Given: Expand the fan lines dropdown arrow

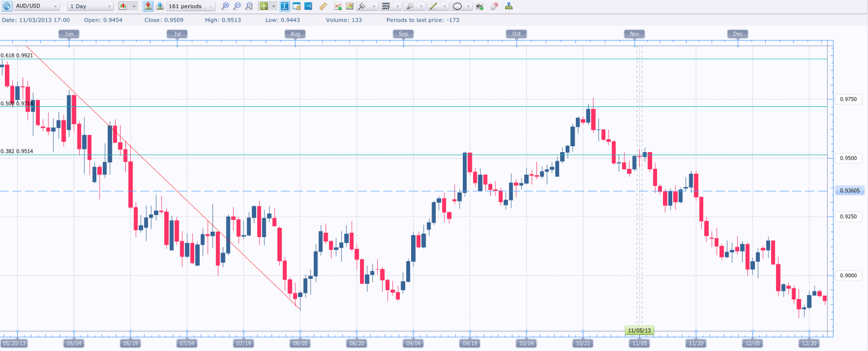Looking at the screenshot, I should pyautogui.click(x=421, y=6).
